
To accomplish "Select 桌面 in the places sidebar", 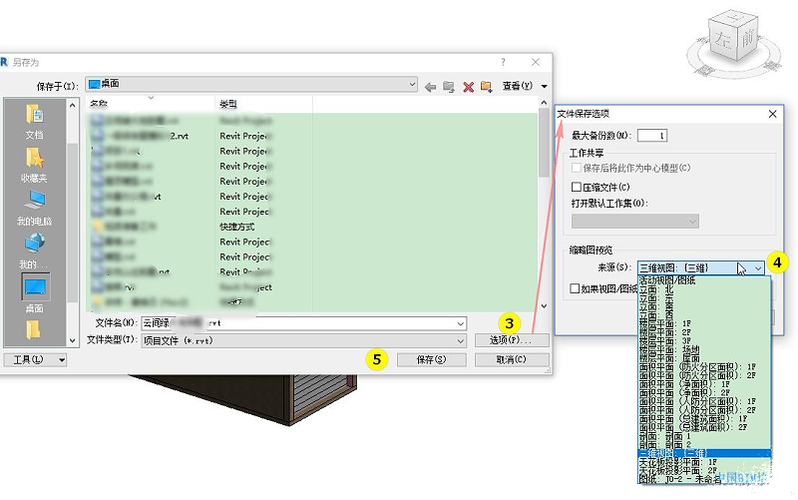I will (x=35, y=293).
